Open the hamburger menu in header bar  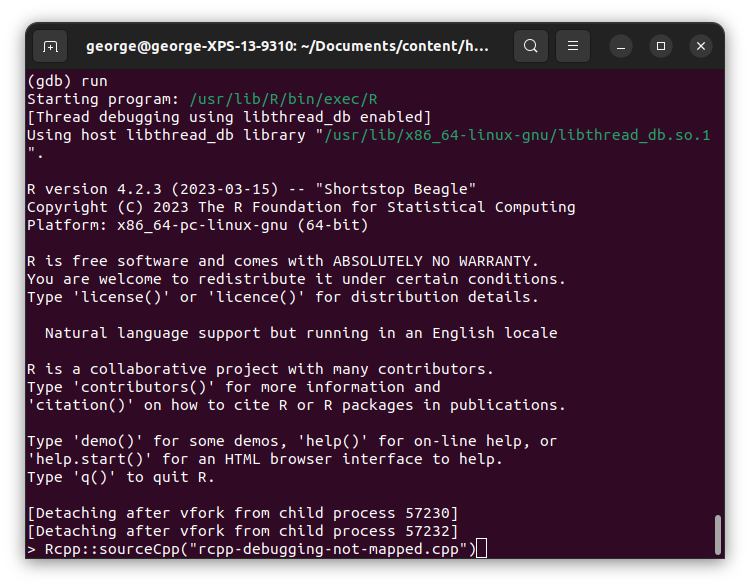573,46
